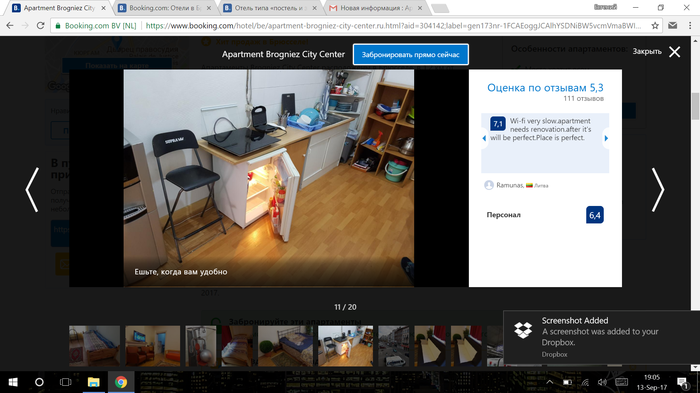Select the first bed thumbnail in strip
700x393 pixels.
pos(94,346)
